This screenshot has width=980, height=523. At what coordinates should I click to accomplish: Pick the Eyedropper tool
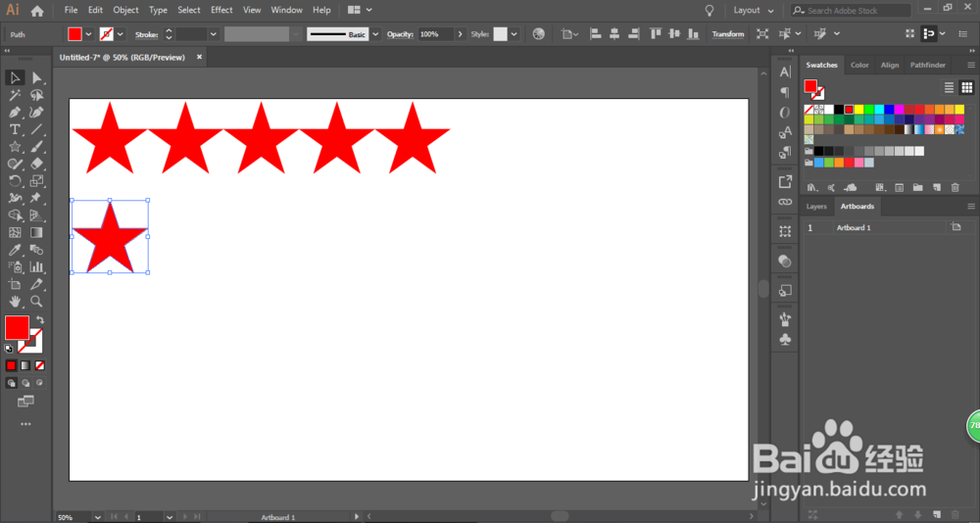point(15,250)
